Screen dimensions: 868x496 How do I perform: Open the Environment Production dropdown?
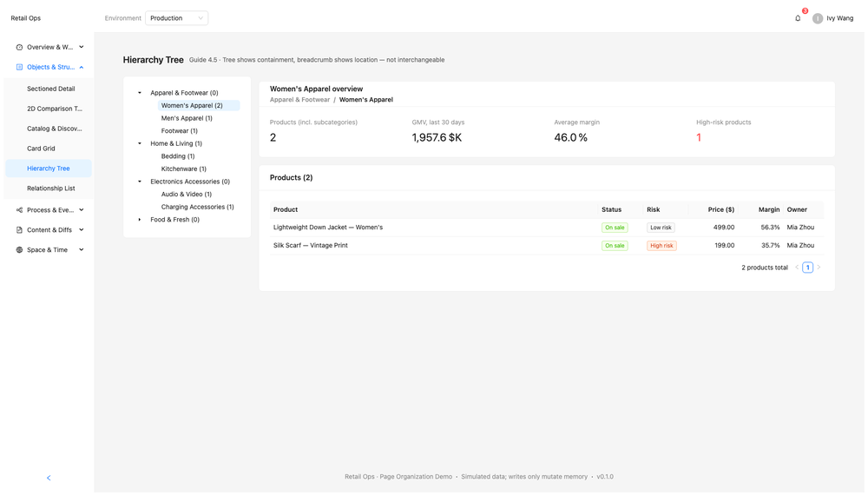coord(176,18)
